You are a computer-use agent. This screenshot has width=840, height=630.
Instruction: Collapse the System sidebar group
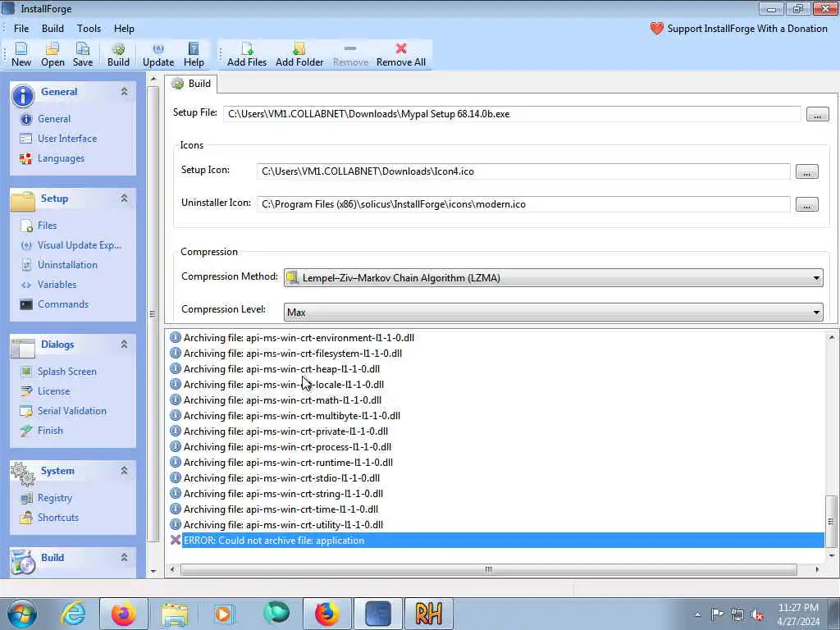click(125, 470)
